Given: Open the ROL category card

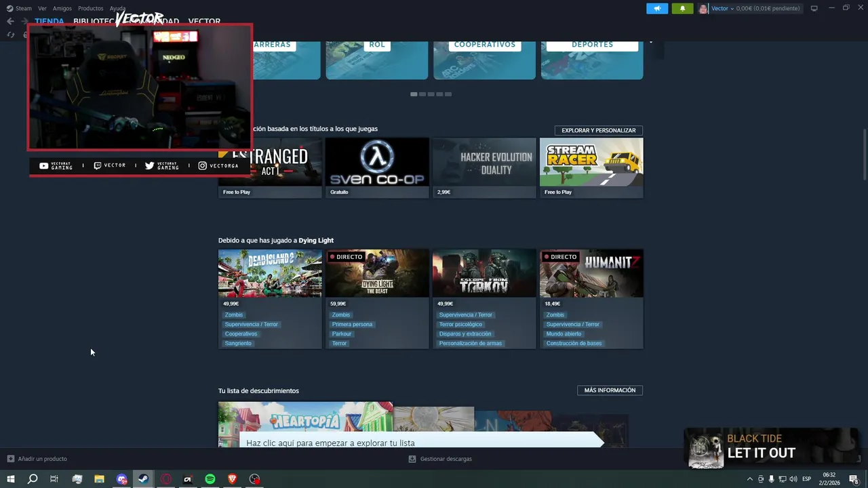Looking at the screenshot, I should click(x=377, y=60).
